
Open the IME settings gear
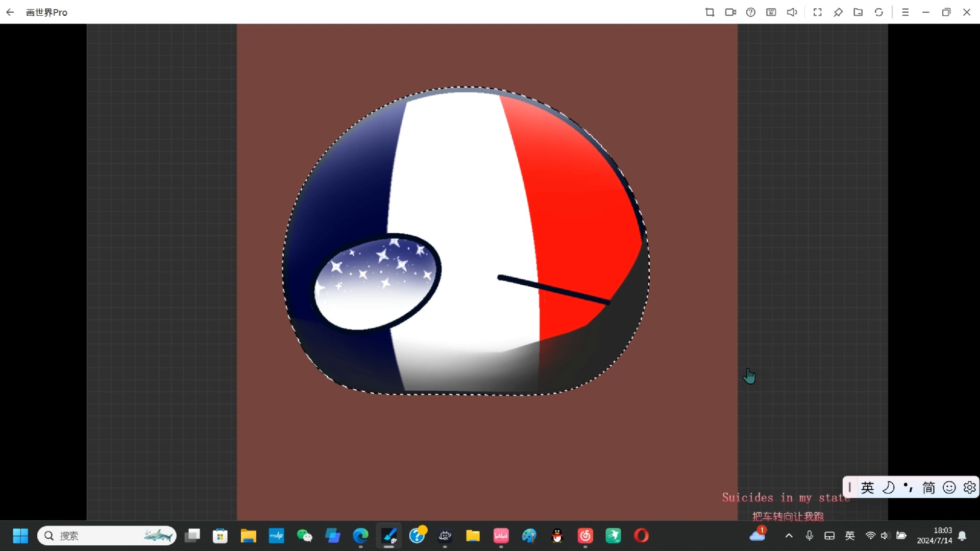969,488
